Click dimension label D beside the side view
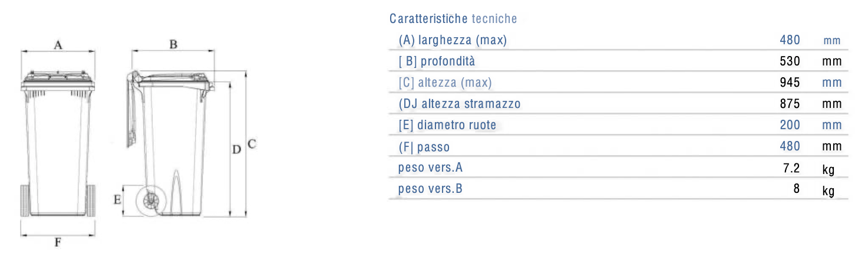The height and width of the screenshot is (256, 868). coord(236,150)
